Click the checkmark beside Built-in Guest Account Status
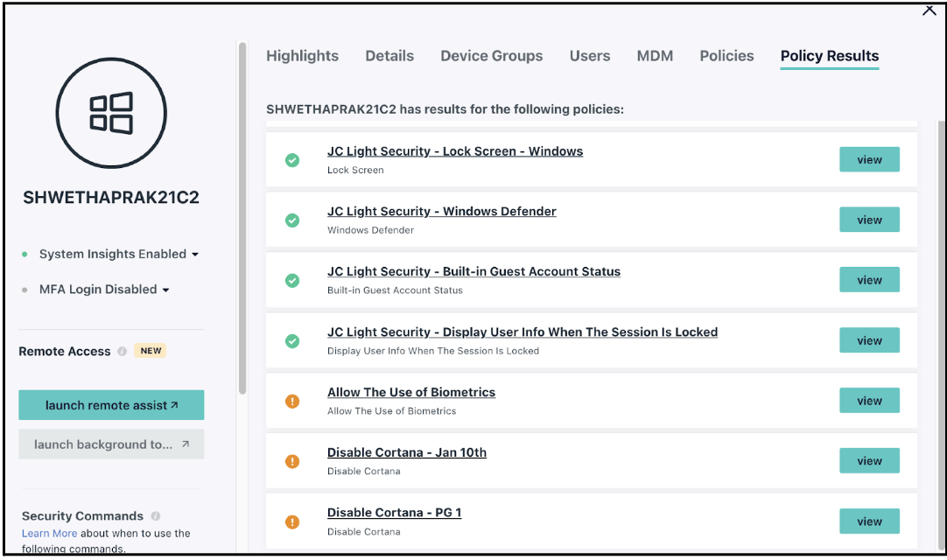 pos(292,280)
